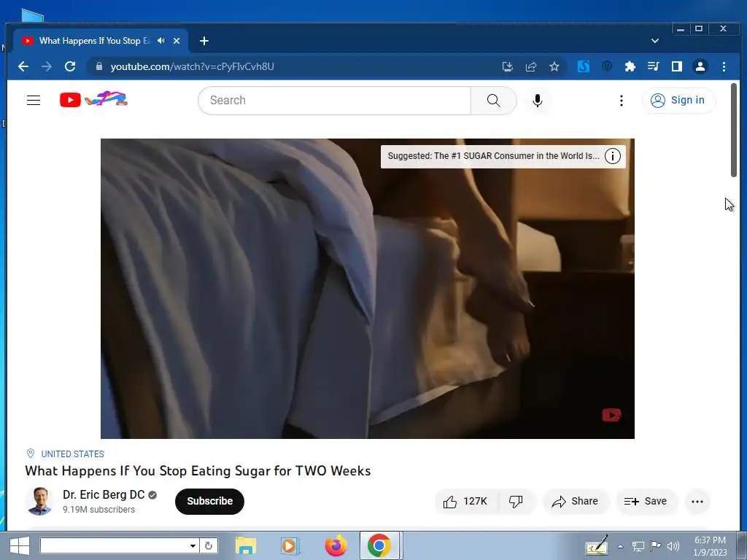The width and height of the screenshot is (747, 560).
Task: Click the page vertical scrollbar thumb
Action: [x=734, y=130]
